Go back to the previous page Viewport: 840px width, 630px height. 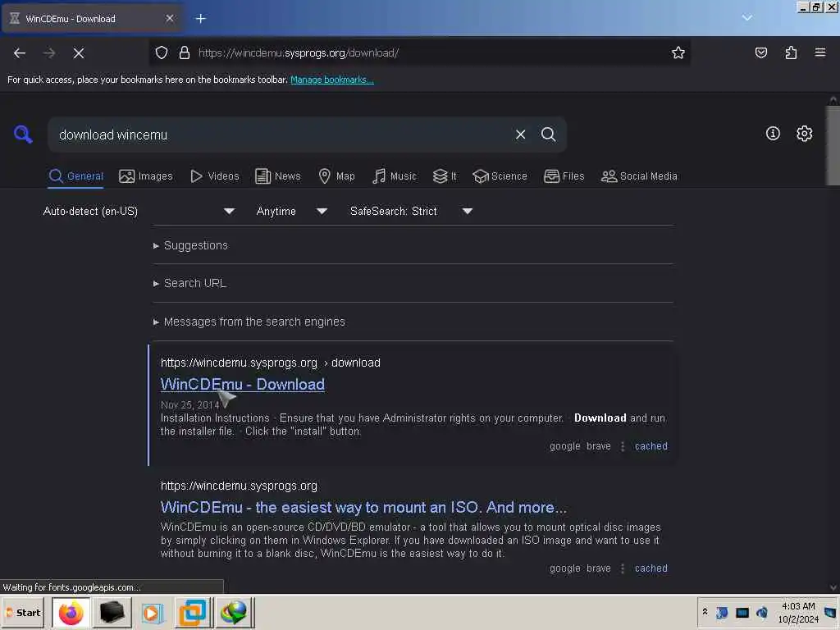click(x=20, y=53)
